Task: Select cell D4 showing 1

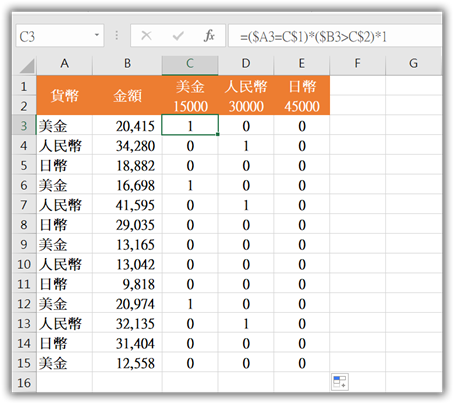Action: [246, 146]
